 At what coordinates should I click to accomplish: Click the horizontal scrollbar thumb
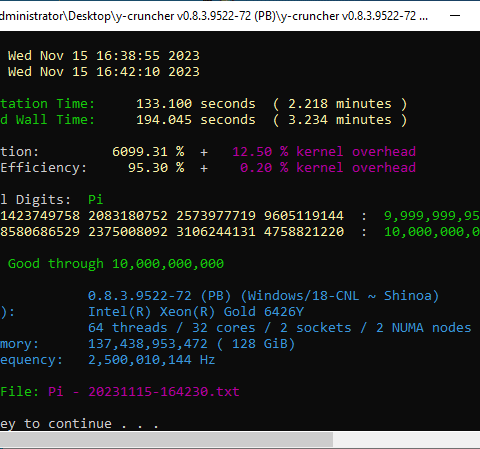pyautogui.click(x=166, y=440)
